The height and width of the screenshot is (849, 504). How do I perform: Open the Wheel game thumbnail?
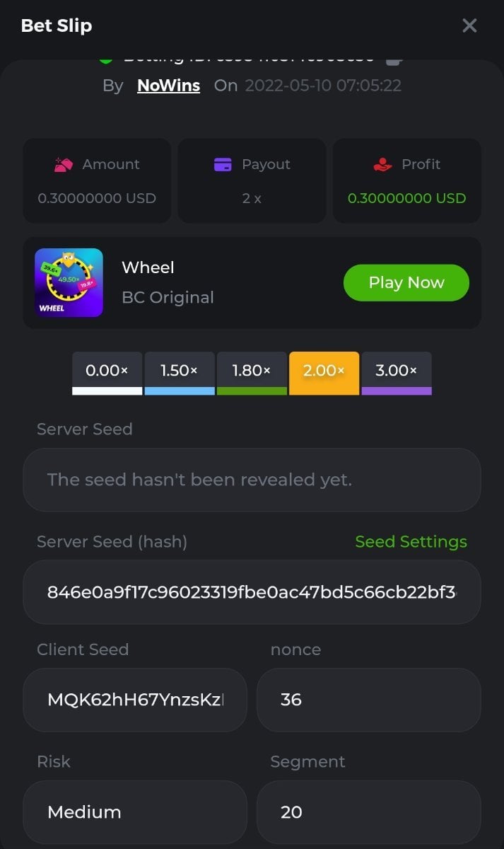click(x=69, y=282)
